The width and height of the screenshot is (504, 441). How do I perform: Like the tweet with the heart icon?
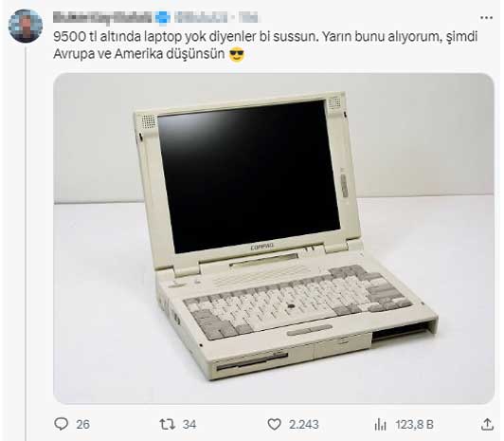pyautogui.click(x=274, y=424)
